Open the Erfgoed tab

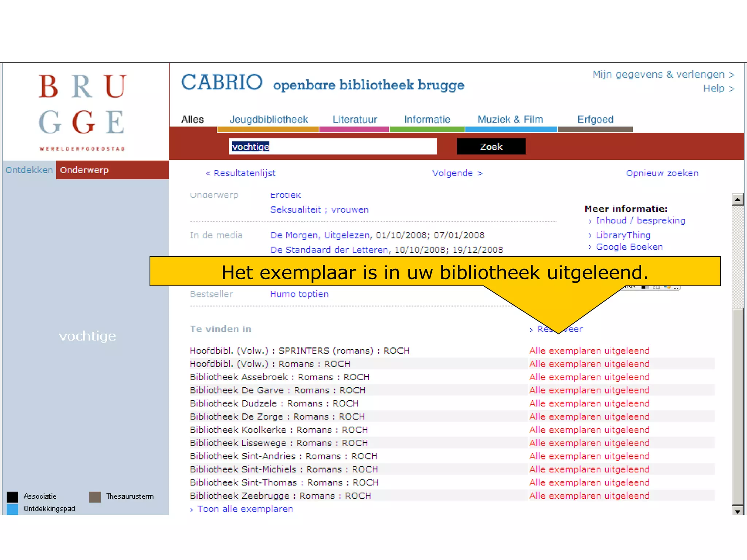tap(595, 119)
